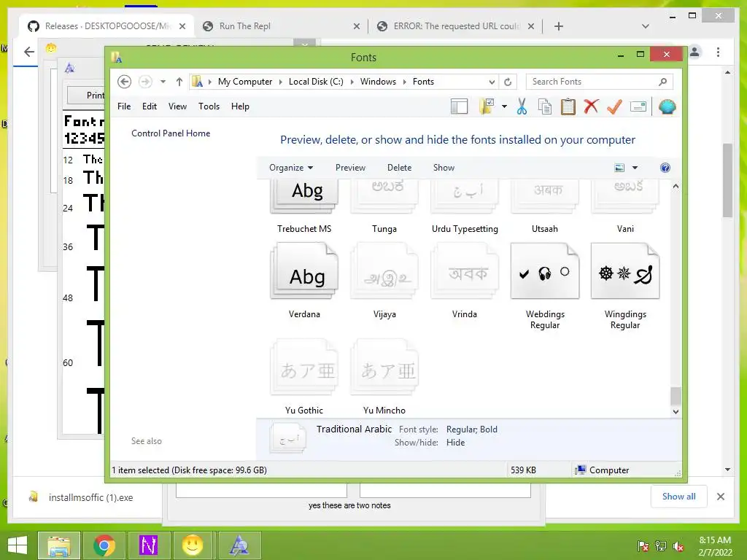Image resolution: width=747 pixels, height=560 pixels.
Task: Click Local Disk (C:) in the breadcrumb
Action: click(316, 82)
